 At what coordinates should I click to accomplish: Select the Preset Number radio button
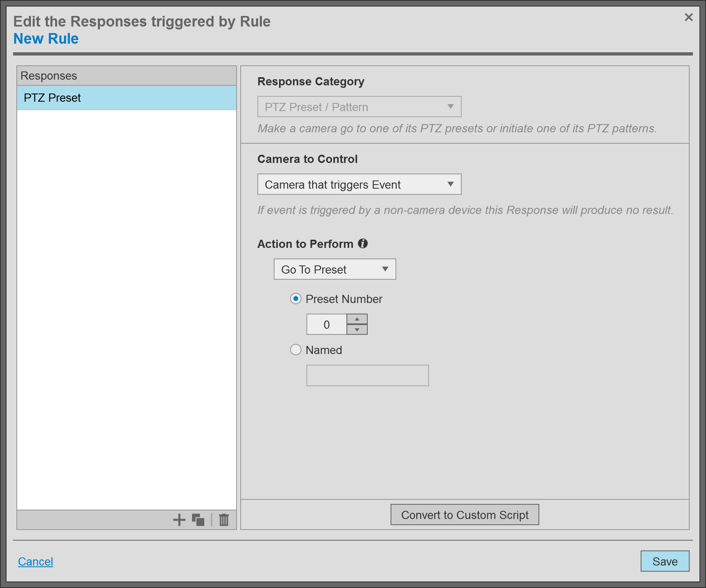point(296,299)
